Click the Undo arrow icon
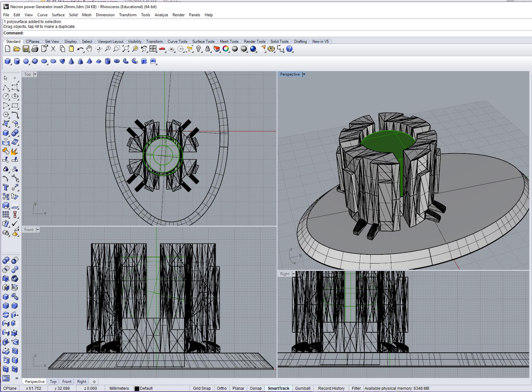Screen dimensions: 532x392 (x=80, y=49)
